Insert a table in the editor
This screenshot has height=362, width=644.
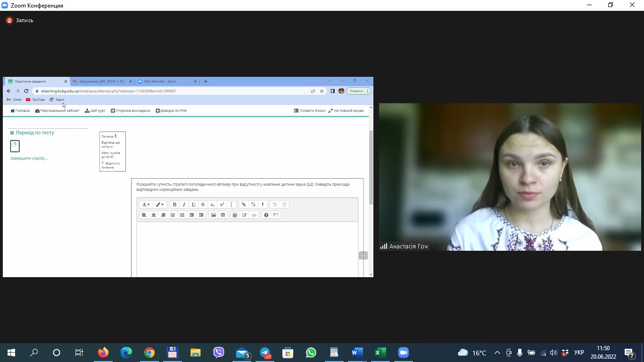click(x=223, y=215)
